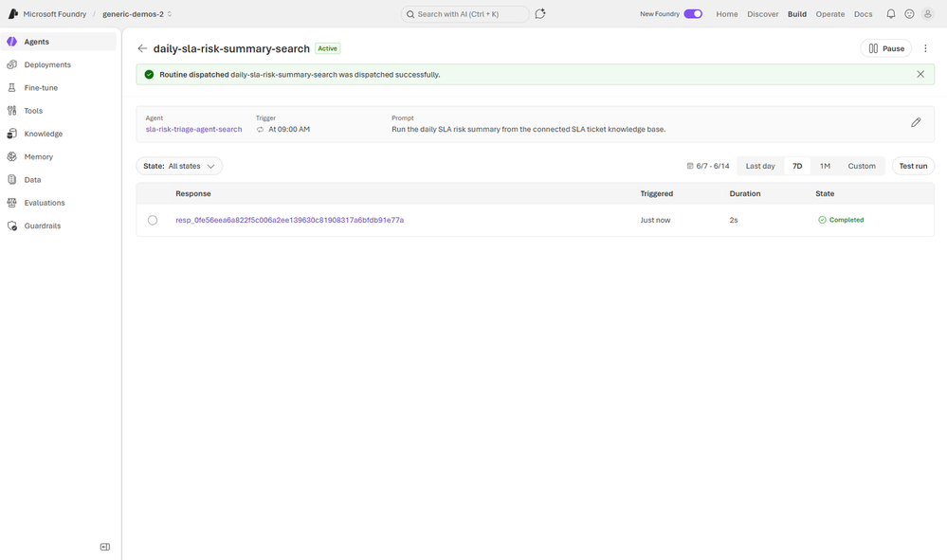Click the State column header

825,193
